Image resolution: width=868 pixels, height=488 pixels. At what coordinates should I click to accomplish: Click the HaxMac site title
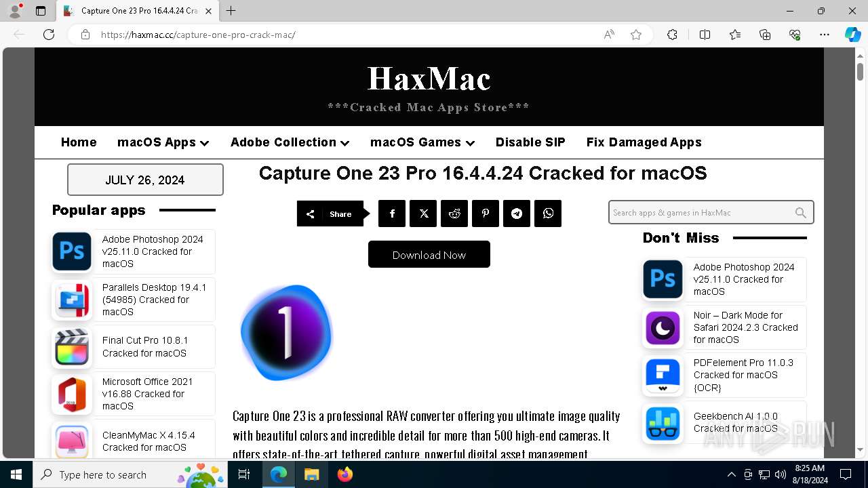click(429, 79)
